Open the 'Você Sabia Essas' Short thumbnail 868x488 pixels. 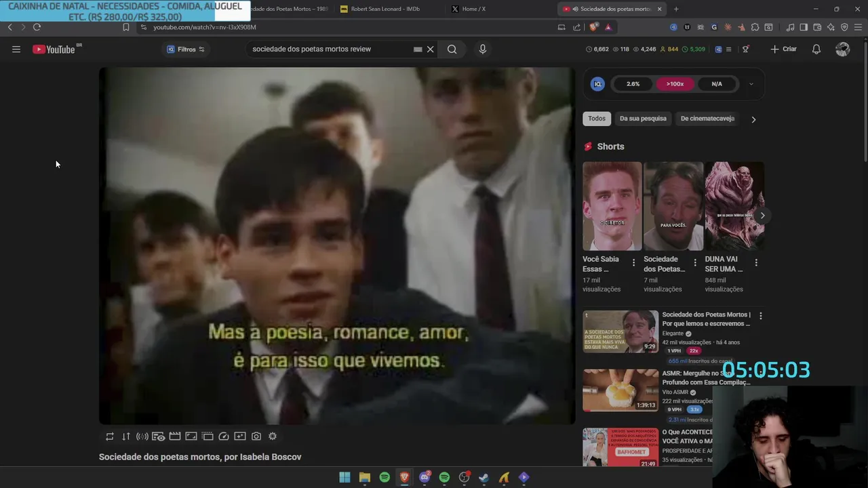(612, 206)
